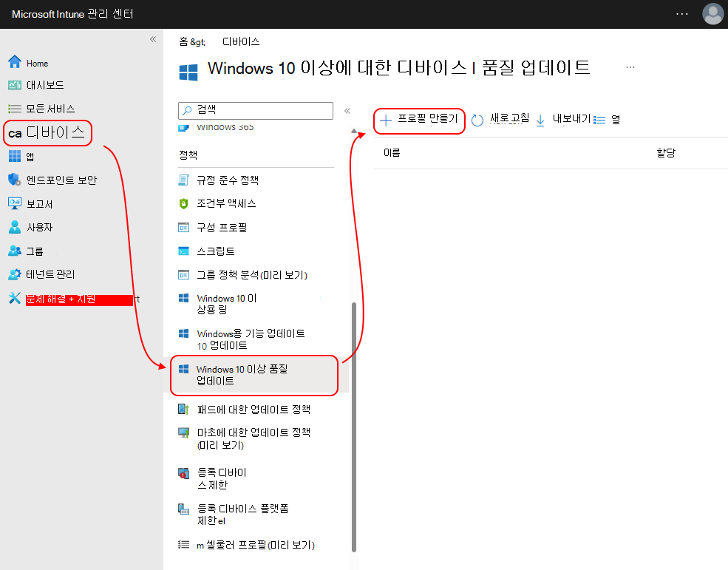Select 대시보드 in the left sidebar
The width and height of the screenshot is (728, 570).
coord(44,85)
